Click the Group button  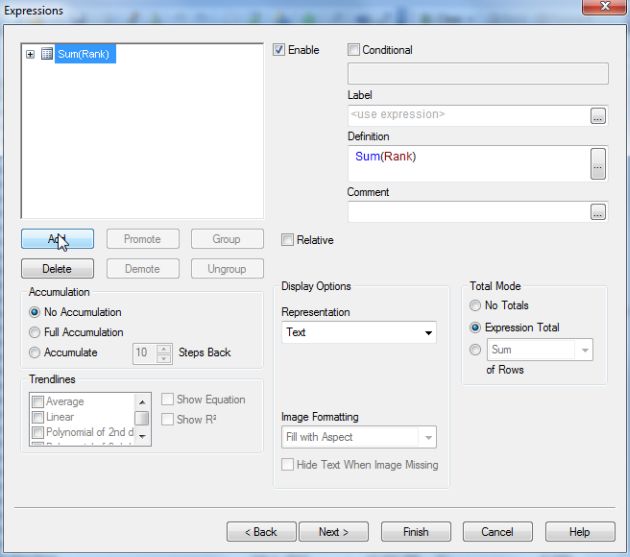point(227,239)
